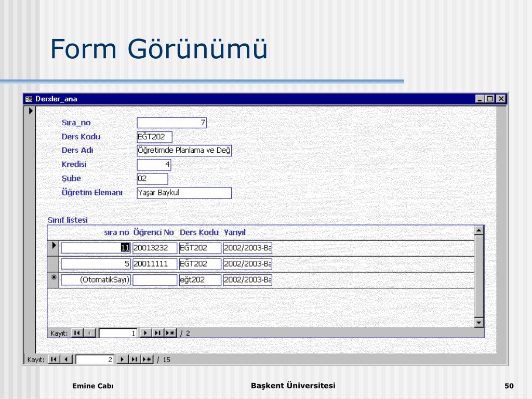Click main form record number box showing 2
532x399 pixels.
pyautogui.click(x=95, y=360)
